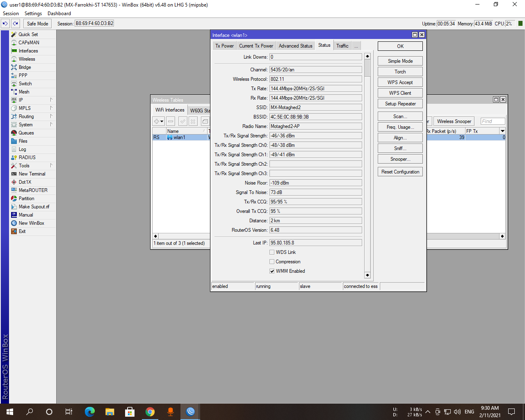This screenshot has width=525, height=420.
Task: Click Torch button
Action: coord(400,72)
